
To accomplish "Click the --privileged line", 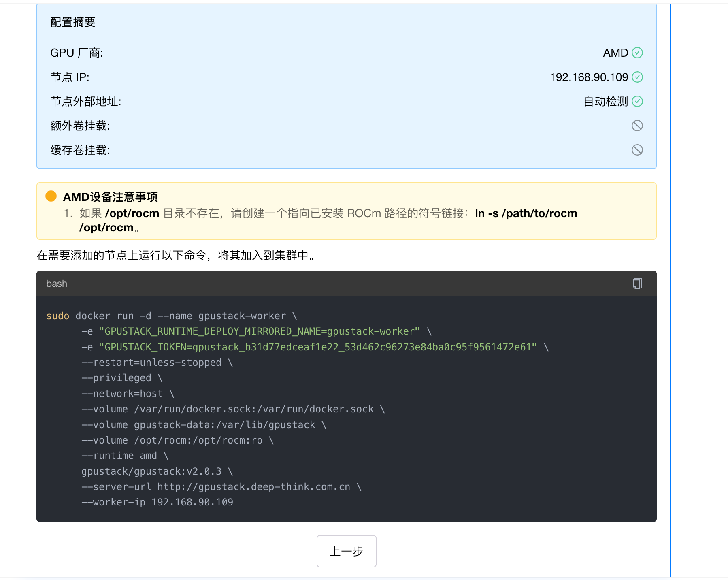I will pos(122,378).
